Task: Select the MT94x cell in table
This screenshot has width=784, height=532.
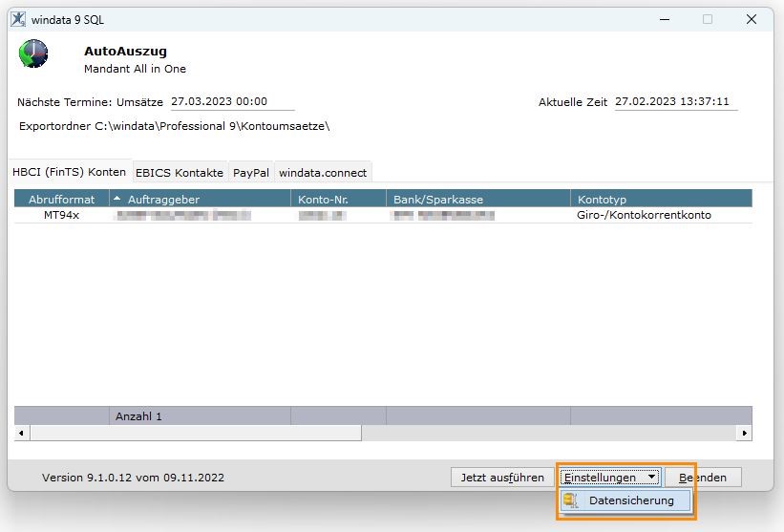Action: (x=61, y=215)
